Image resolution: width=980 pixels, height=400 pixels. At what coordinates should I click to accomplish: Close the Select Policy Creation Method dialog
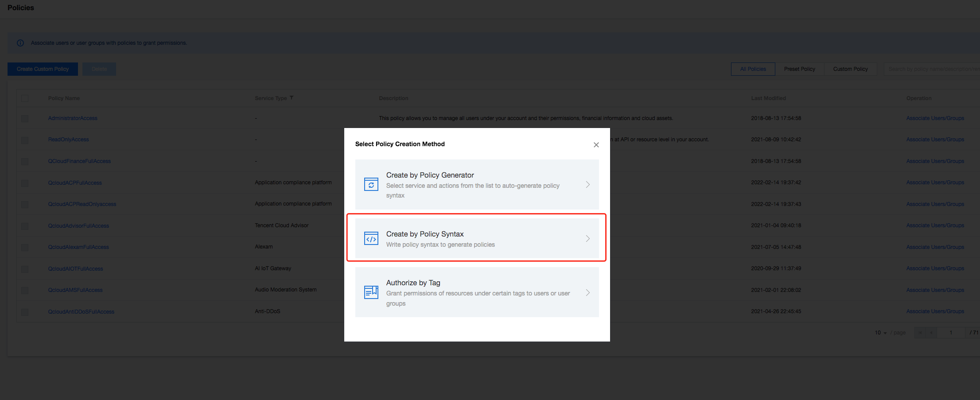[596, 145]
